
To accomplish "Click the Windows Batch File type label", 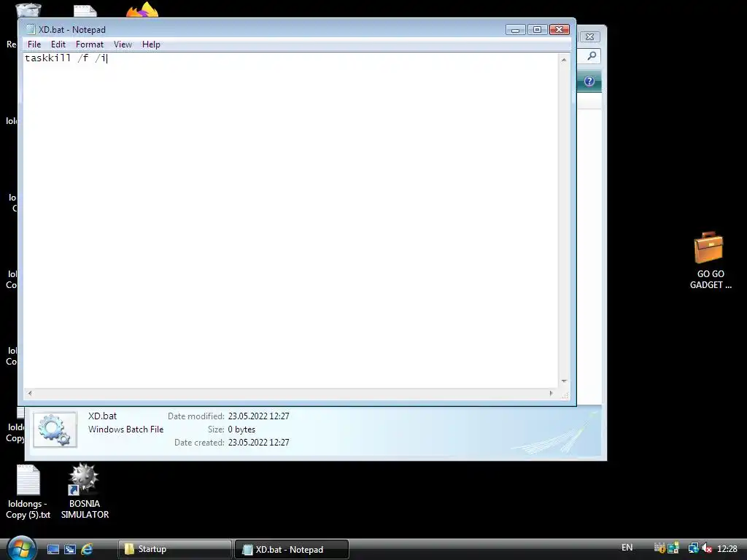I will [x=125, y=429].
